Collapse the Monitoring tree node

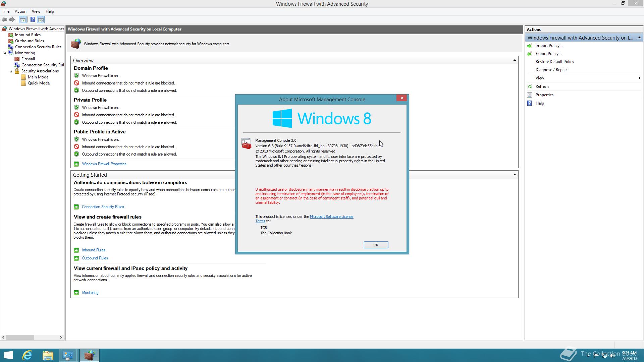pyautogui.click(x=5, y=53)
